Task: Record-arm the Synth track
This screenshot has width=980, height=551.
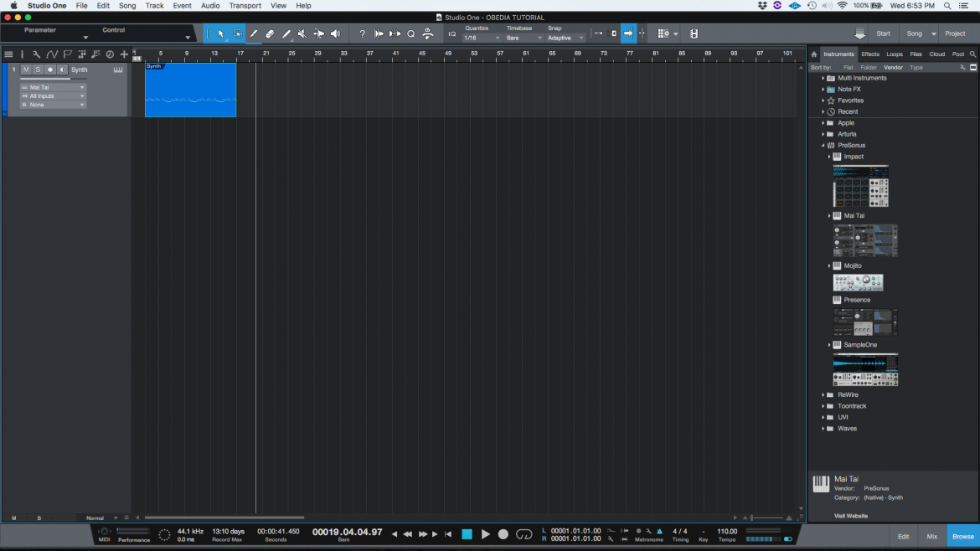Action: click(50, 70)
